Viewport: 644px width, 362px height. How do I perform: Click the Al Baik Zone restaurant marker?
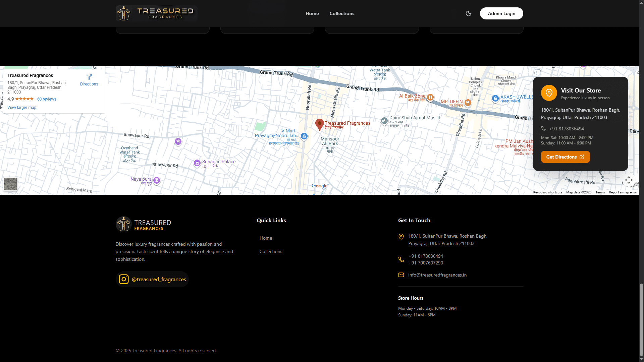point(430,97)
